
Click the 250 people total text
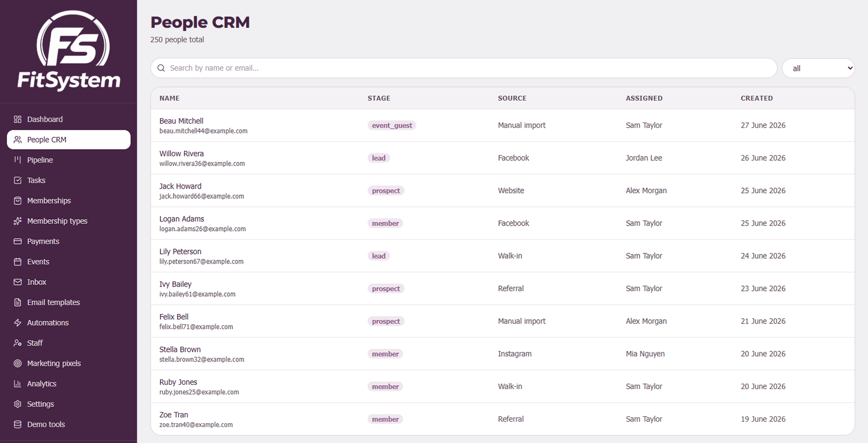tap(177, 40)
